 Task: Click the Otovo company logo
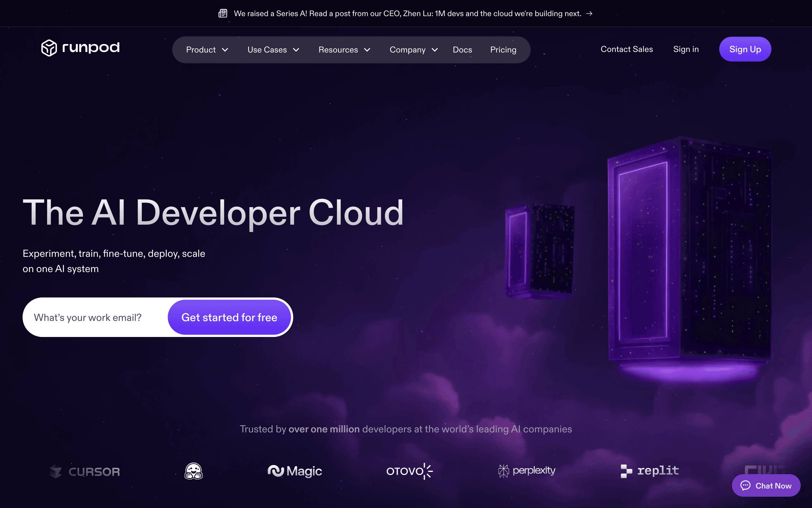pos(409,471)
